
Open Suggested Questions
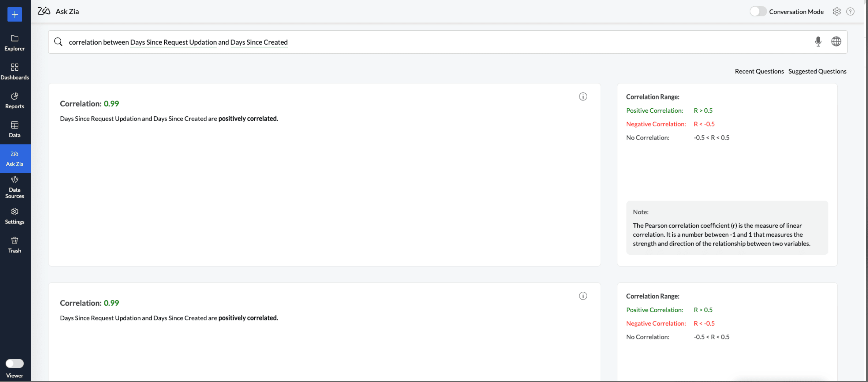(817, 71)
